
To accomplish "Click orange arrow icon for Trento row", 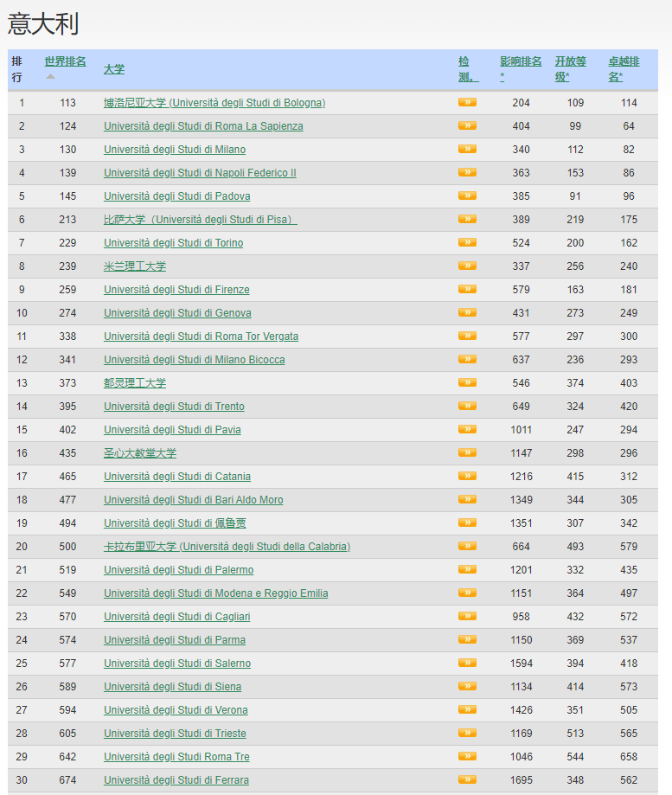I will (467, 406).
